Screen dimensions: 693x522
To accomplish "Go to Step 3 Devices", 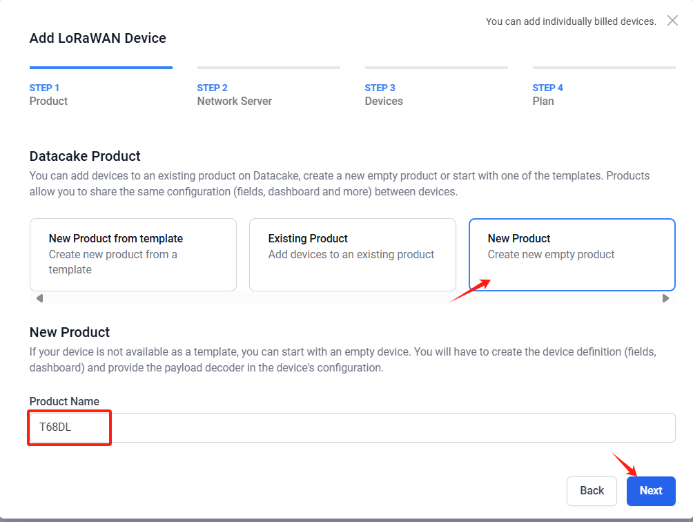I will click(x=436, y=88).
